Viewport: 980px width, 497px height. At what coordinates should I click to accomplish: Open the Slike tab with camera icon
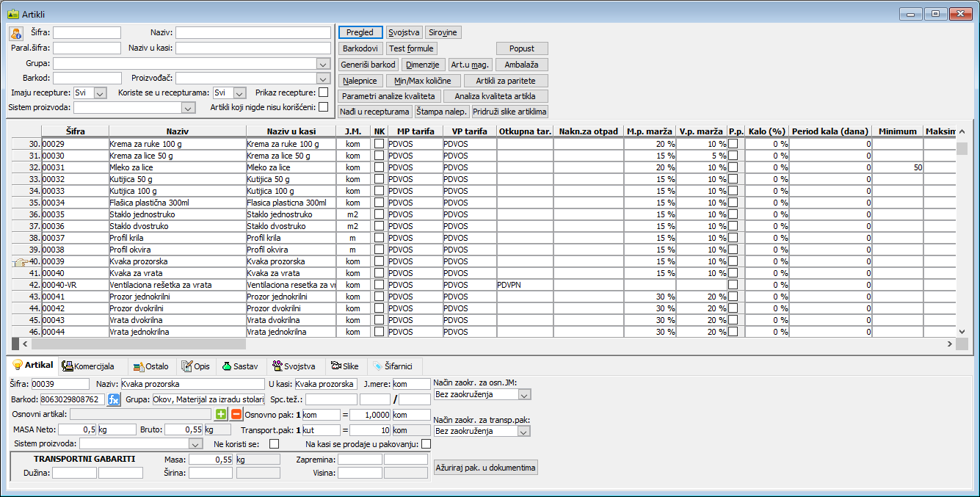point(344,366)
